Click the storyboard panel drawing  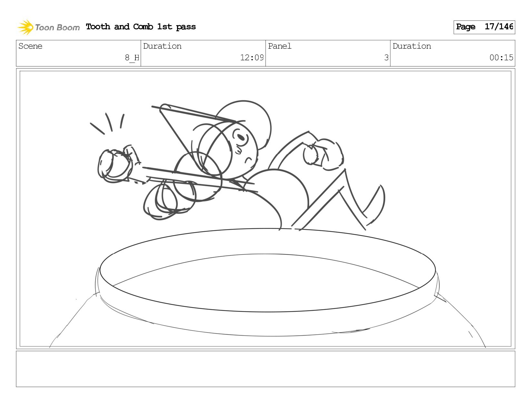(265, 209)
